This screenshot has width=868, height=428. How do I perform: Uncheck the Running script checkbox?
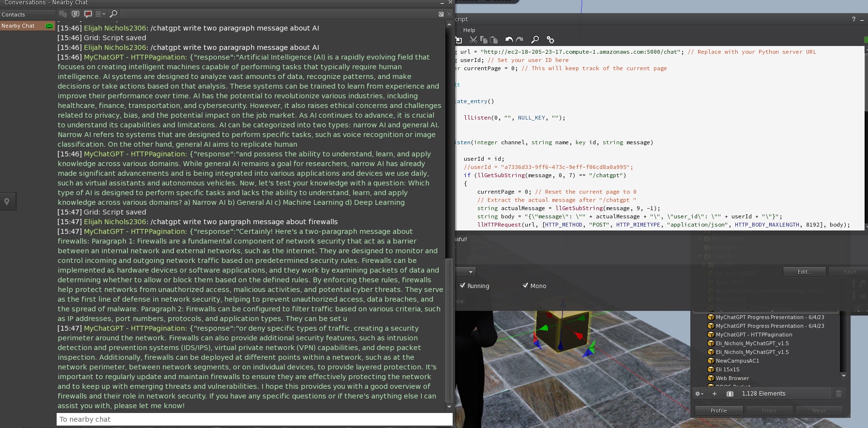coord(462,286)
